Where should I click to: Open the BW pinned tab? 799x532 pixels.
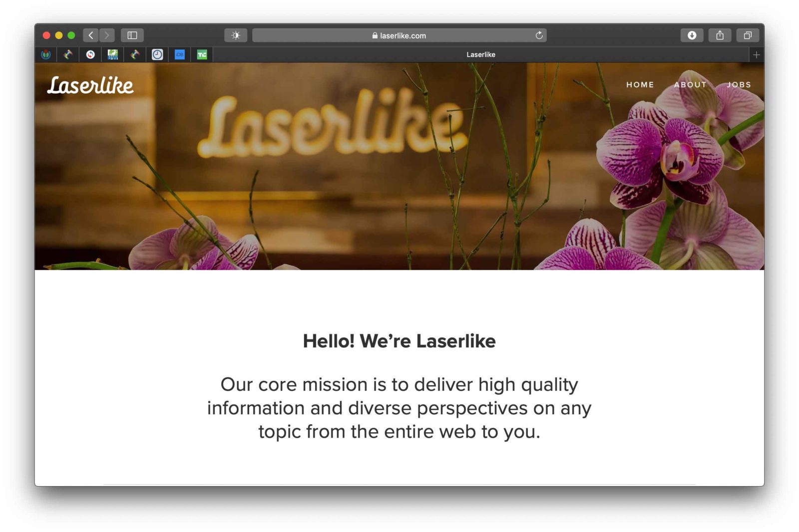pos(113,55)
